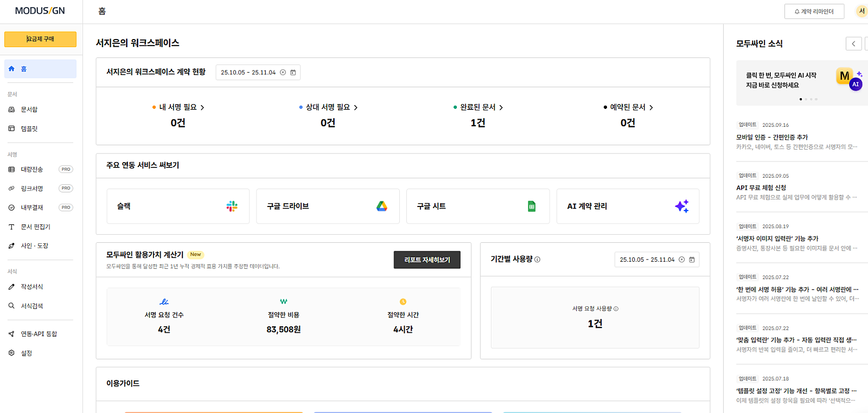Open the 구글 시트 integration card
The image size is (868, 413).
click(x=478, y=206)
